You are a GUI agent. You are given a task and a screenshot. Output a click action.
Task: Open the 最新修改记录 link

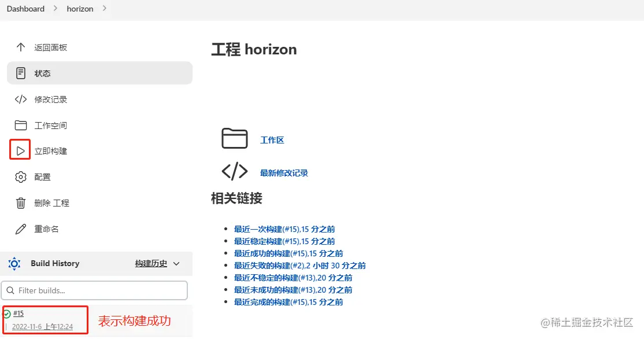tap(284, 173)
